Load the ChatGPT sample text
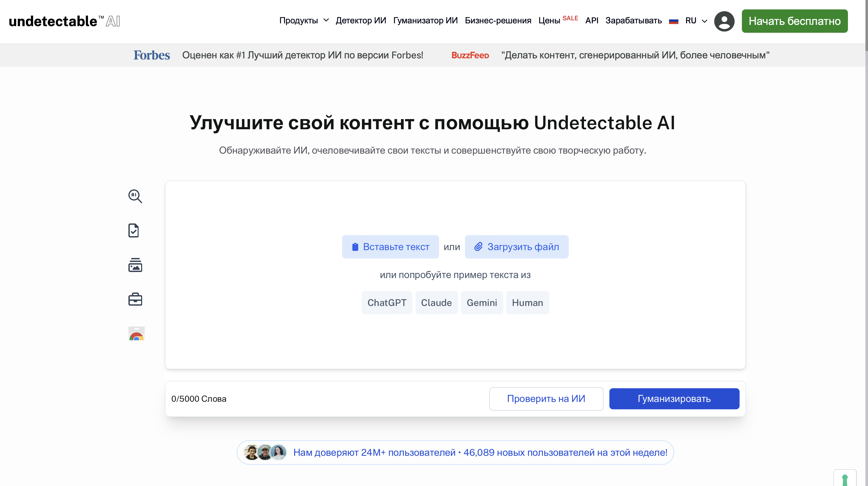868x486 pixels. pyautogui.click(x=387, y=303)
